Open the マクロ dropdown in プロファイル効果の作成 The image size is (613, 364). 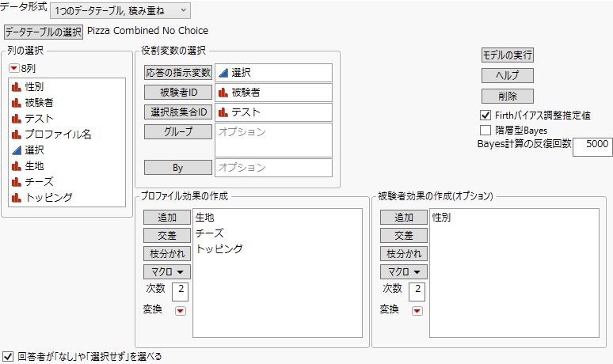pos(166,271)
